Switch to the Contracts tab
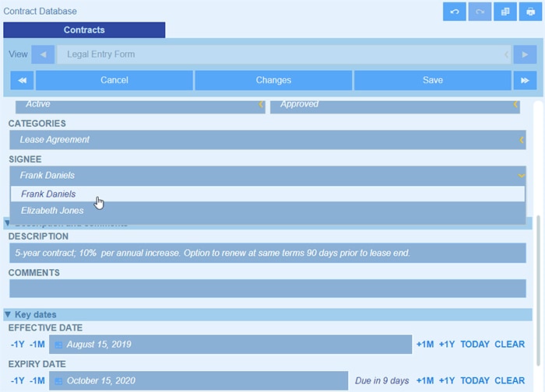545x392 pixels. pyautogui.click(x=84, y=30)
